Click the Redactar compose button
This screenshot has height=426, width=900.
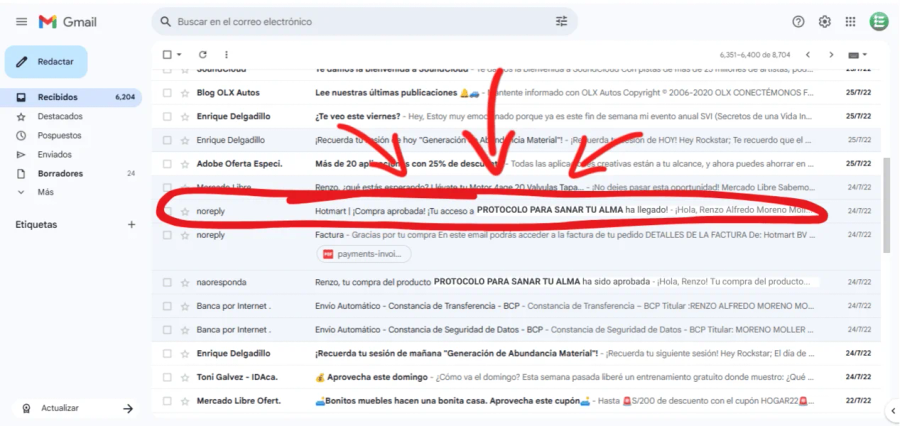(x=46, y=61)
